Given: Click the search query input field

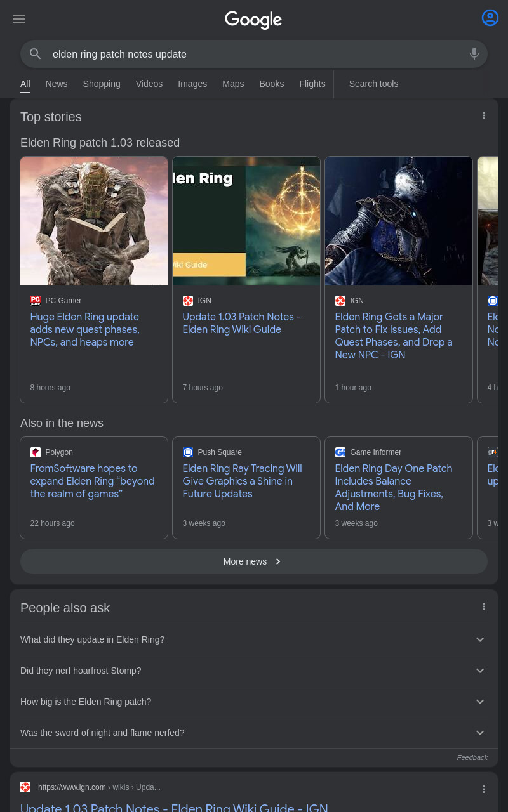Looking at the screenshot, I should point(254,54).
